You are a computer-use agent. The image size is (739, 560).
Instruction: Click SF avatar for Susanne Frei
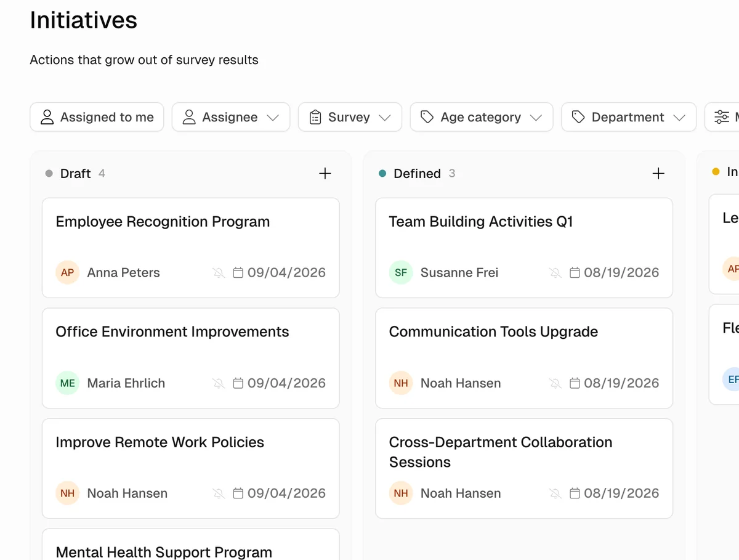tap(401, 272)
